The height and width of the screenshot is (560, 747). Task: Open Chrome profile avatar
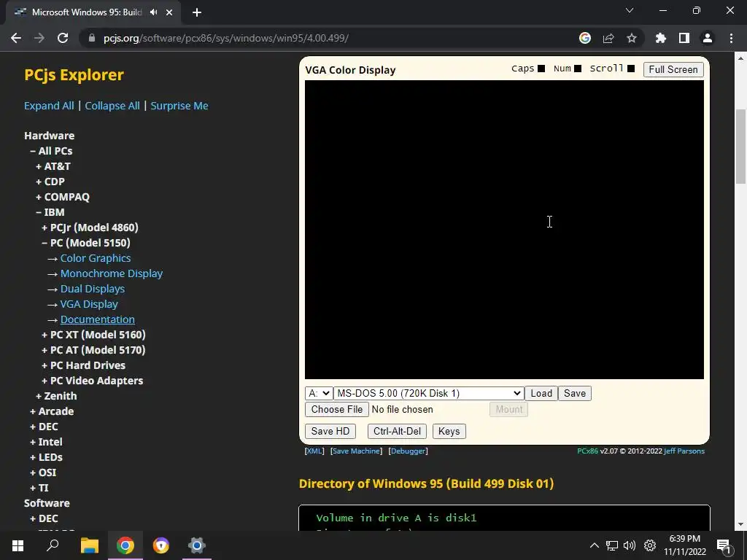(x=708, y=38)
